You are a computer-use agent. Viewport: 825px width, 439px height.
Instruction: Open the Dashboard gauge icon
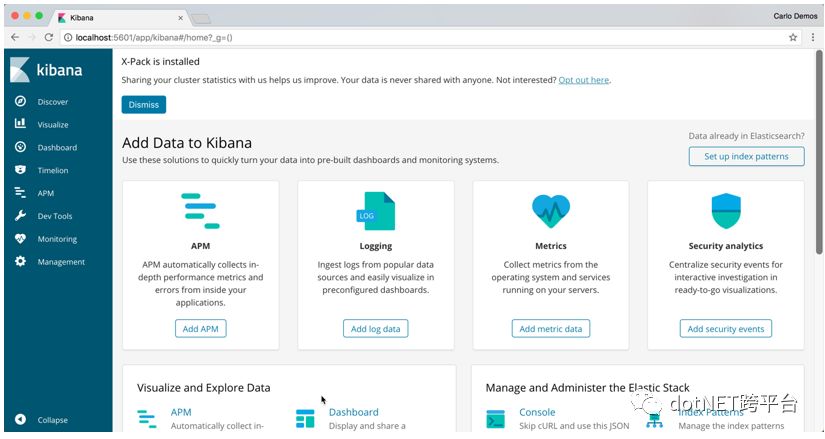click(x=20, y=147)
